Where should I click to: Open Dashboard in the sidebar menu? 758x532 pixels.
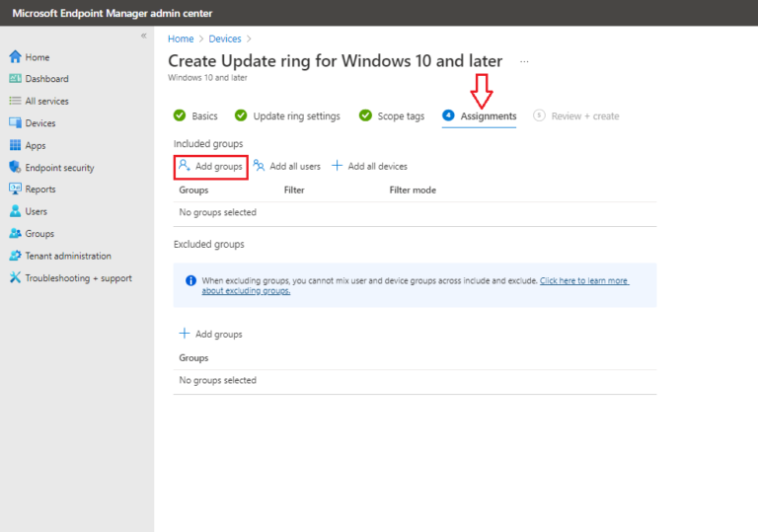click(47, 78)
